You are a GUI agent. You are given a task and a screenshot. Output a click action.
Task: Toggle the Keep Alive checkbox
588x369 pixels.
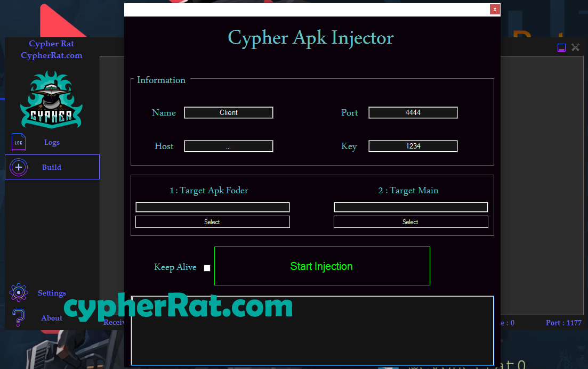(207, 268)
